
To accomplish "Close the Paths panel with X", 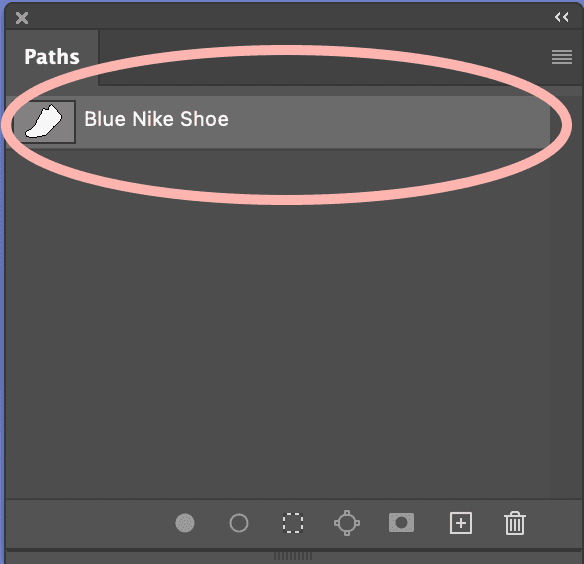I will pyautogui.click(x=22, y=18).
